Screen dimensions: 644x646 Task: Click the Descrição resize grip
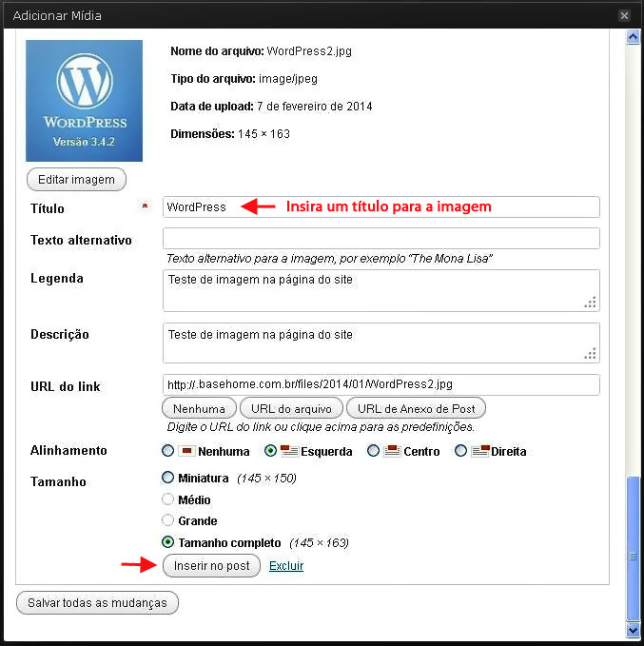pos(590,354)
